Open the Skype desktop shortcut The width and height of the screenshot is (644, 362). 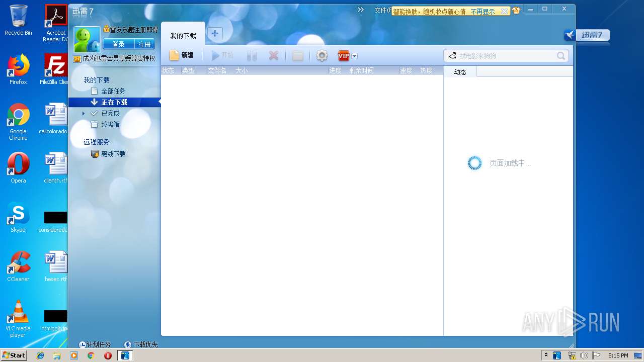coord(18,217)
